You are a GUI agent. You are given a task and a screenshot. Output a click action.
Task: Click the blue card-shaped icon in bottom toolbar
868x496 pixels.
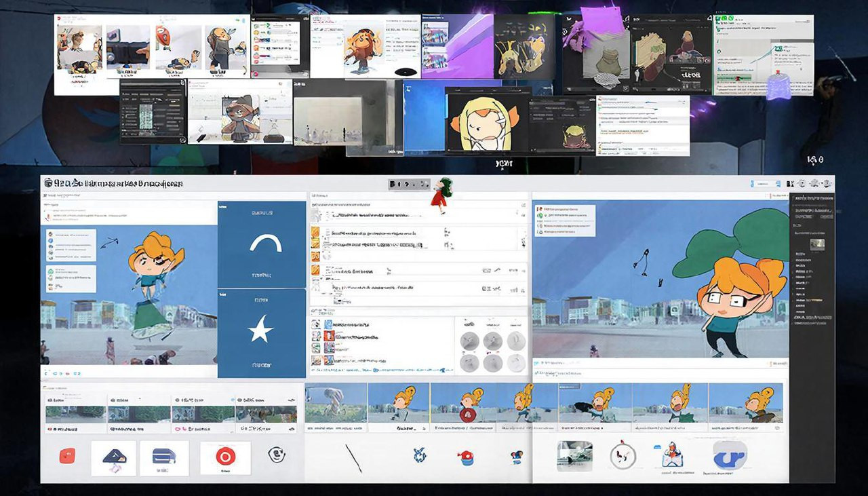click(163, 457)
